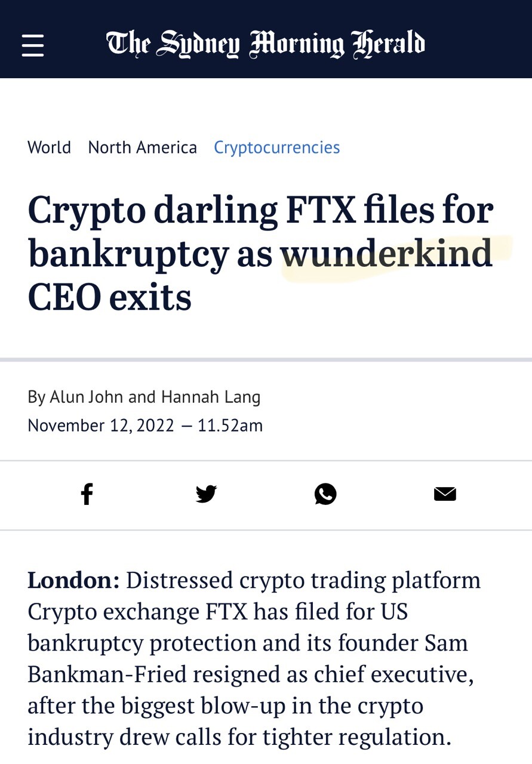Share article on Facebook

coord(87,494)
